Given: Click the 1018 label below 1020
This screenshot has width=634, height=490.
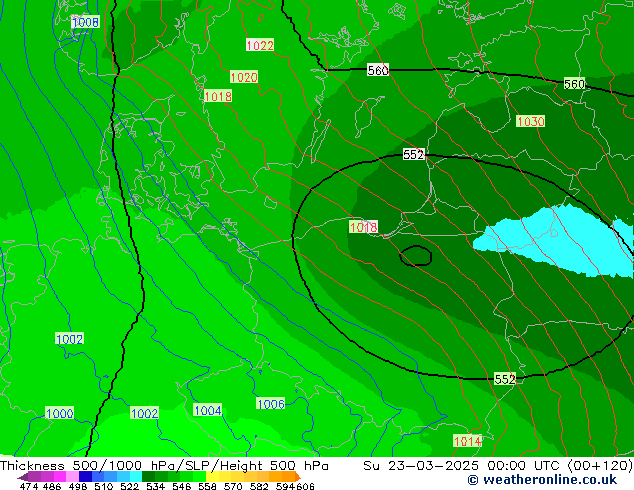Looking at the screenshot, I should (x=218, y=96).
